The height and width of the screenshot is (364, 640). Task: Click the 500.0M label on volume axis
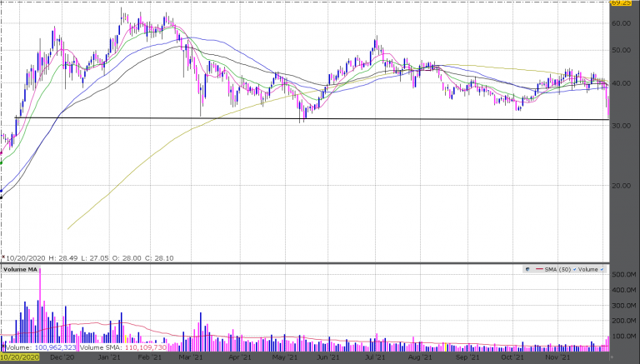pyautogui.click(x=623, y=274)
